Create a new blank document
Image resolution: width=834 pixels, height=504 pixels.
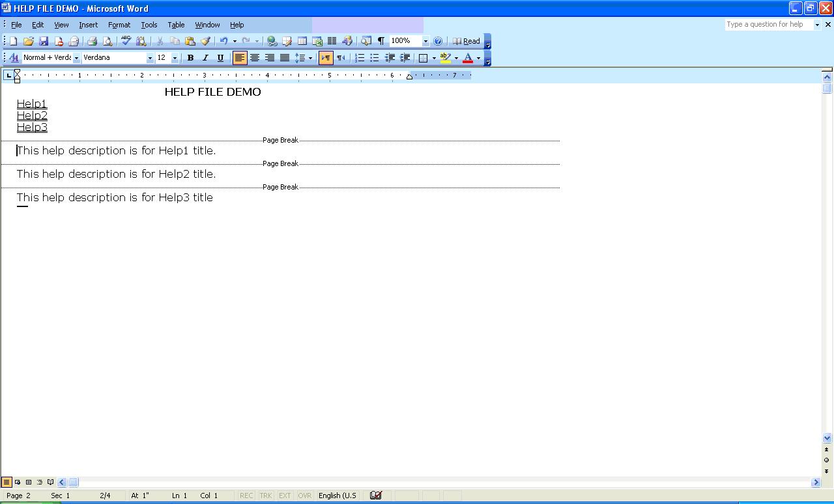point(13,41)
